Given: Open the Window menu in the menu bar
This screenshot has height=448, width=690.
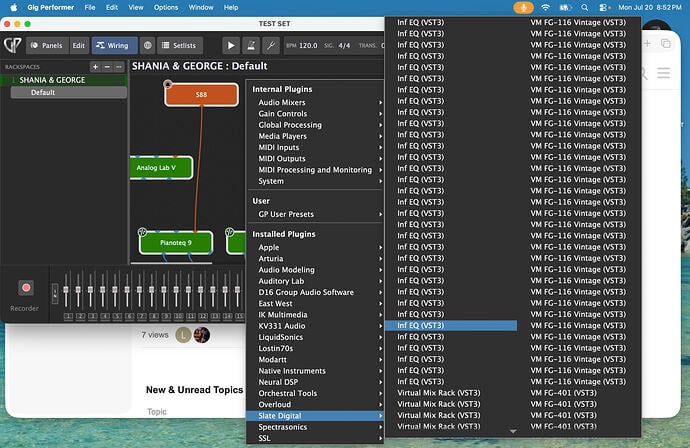Looking at the screenshot, I should point(201,7).
